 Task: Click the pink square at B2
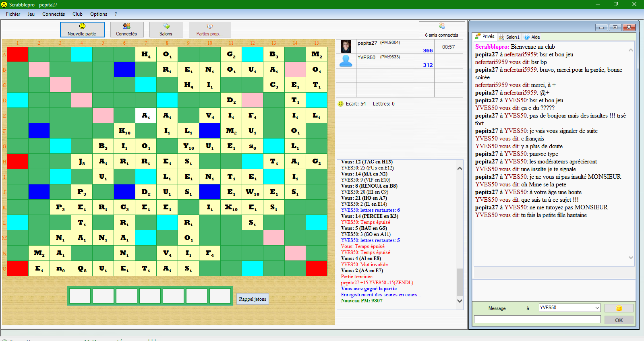(x=39, y=70)
